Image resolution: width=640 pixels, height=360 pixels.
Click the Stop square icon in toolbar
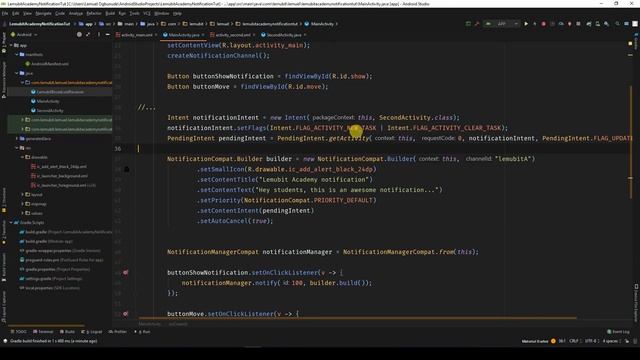pos(578,24)
